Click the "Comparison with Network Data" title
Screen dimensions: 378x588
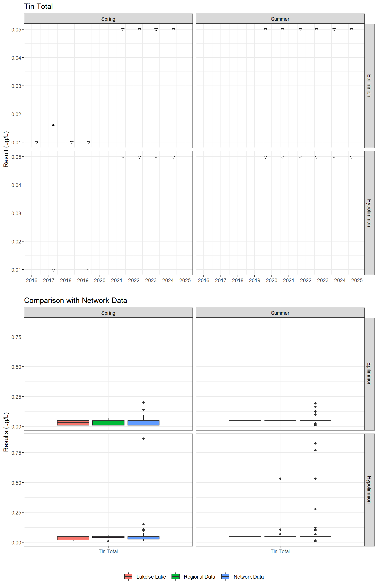click(x=75, y=300)
